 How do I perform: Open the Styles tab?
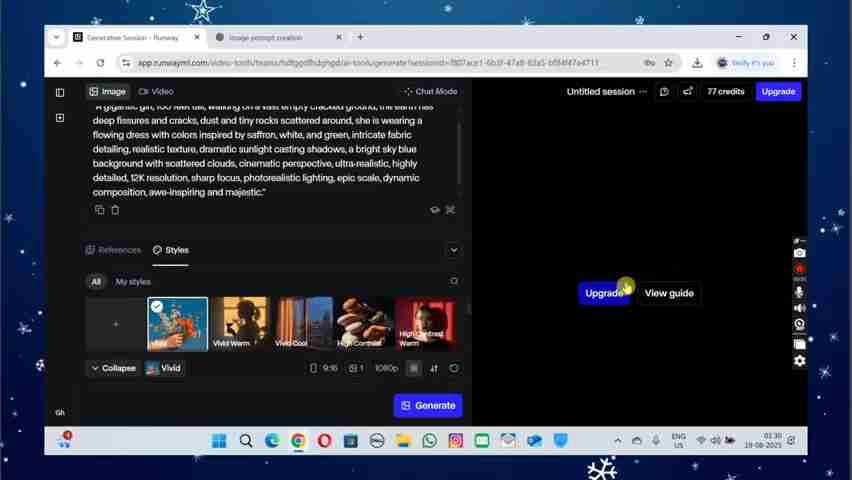(x=171, y=250)
